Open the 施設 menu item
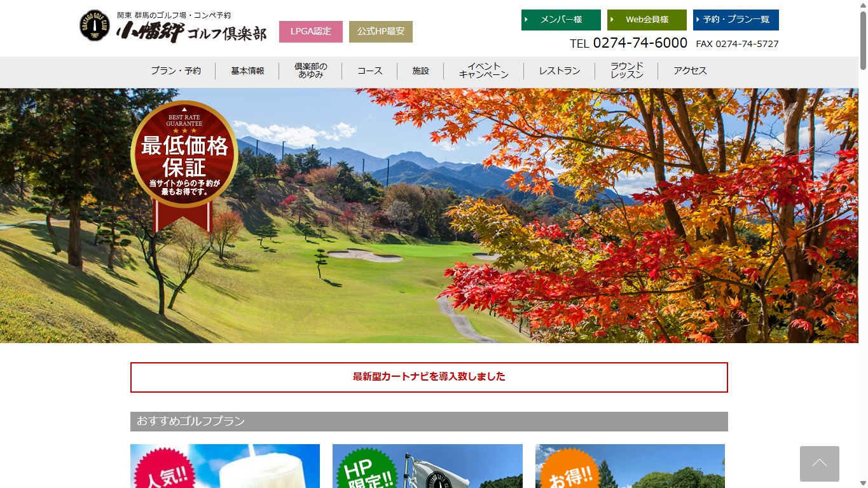This screenshot has height=488, width=868. 420,71
